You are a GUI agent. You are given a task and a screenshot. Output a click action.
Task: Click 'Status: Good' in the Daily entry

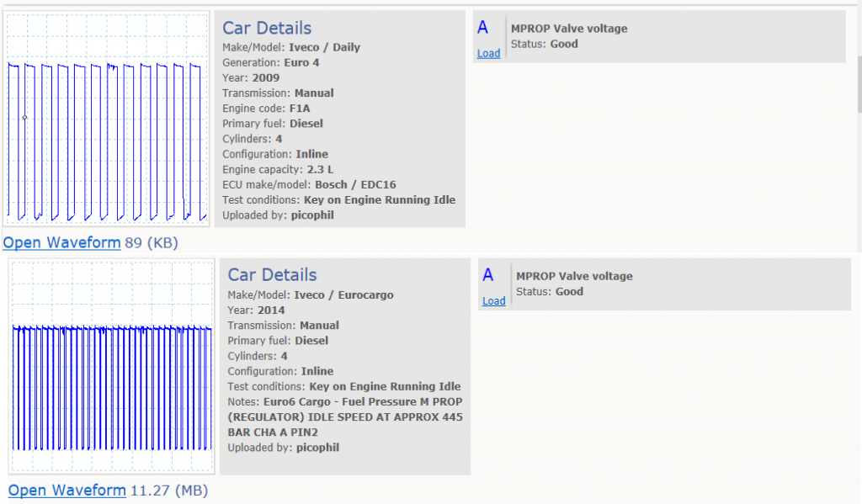[545, 44]
